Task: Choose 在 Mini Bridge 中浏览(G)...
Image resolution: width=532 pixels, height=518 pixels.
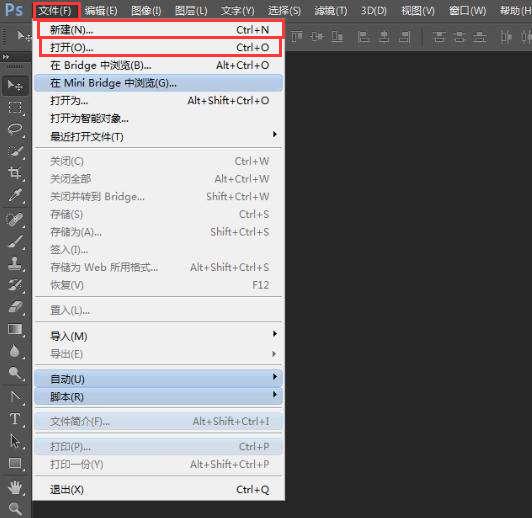Action: (158, 83)
